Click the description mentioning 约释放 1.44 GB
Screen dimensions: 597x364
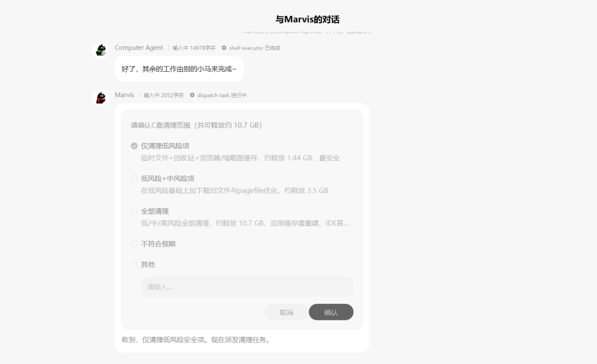click(240, 158)
